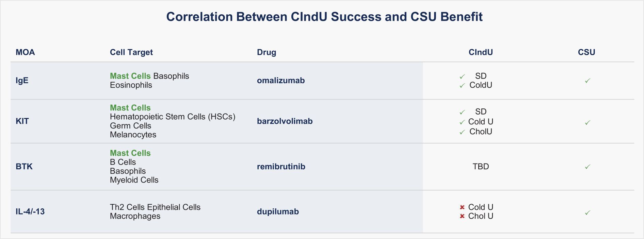Click the IL-4/-13 row label

(x=30, y=211)
